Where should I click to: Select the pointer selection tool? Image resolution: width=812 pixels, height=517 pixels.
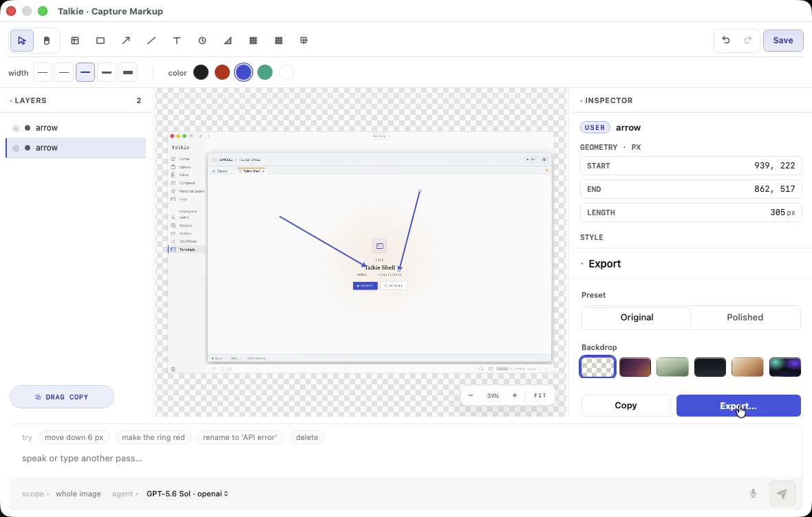[x=22, y=41]
